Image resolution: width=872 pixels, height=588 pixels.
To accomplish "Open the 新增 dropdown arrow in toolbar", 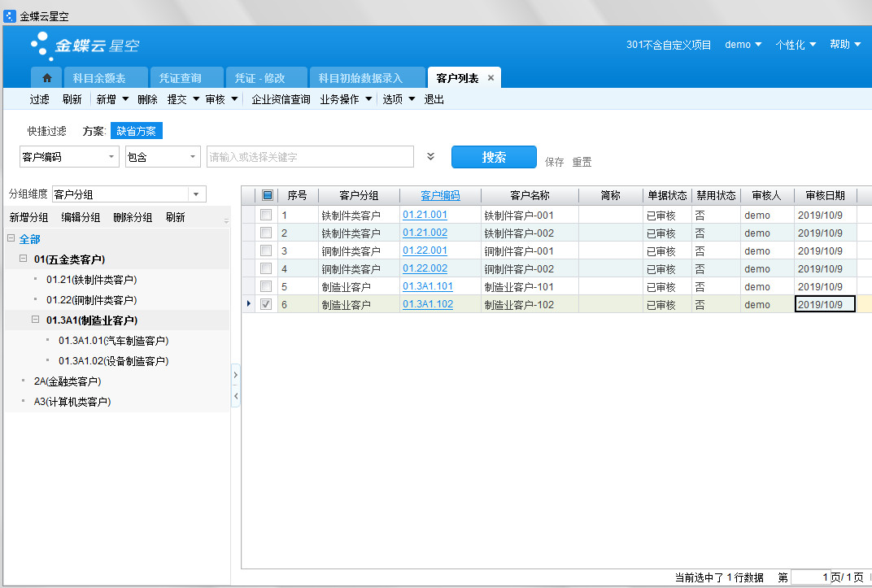I will click(125, 99).
